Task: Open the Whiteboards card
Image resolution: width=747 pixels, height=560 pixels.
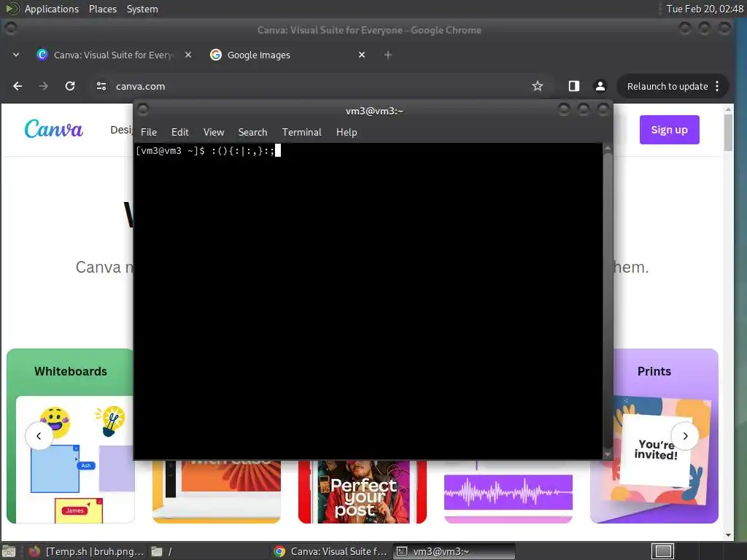Action: pyautogui.click(x=71, y=436)
